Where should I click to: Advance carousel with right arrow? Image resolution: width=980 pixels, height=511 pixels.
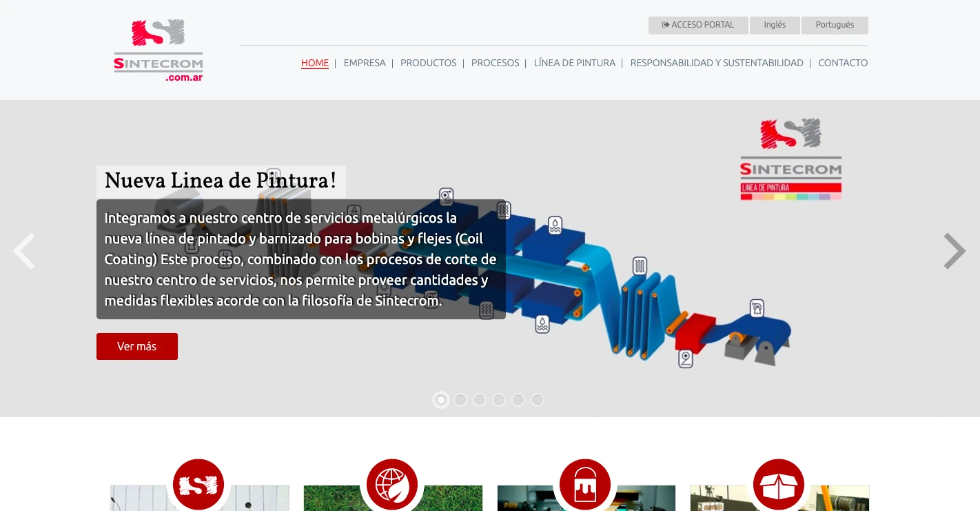click(x=955, y=251)
